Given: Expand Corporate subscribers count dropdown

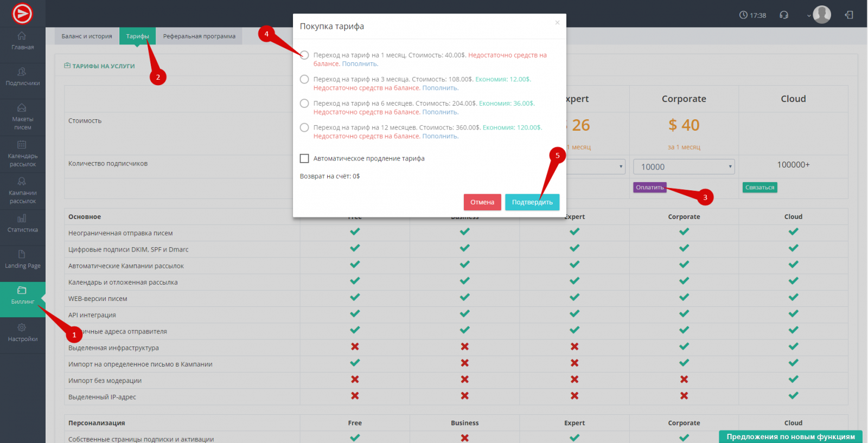Looking at the screenshot, I should coord(684,166).
